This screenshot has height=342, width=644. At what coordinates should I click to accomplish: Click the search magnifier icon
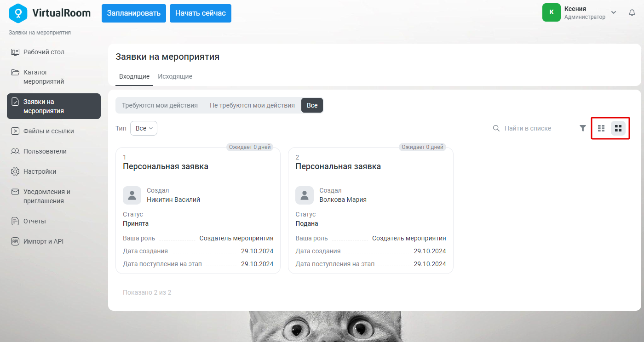(x=496, y=128)
